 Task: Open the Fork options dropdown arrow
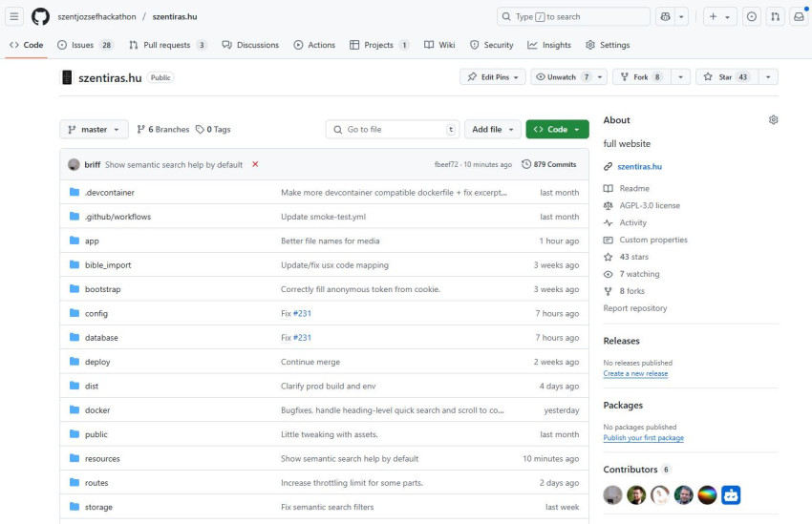pyautogui.click(x=680, y=77)
